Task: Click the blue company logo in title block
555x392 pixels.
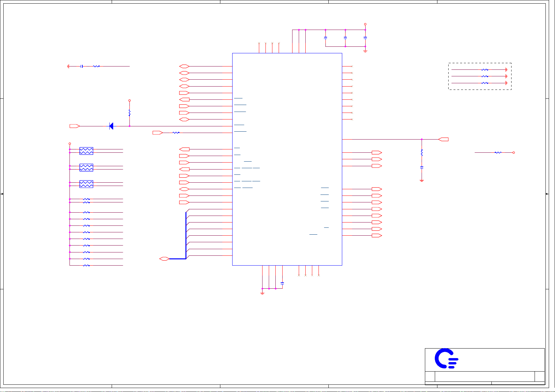Action: click(x=446, y=358)
